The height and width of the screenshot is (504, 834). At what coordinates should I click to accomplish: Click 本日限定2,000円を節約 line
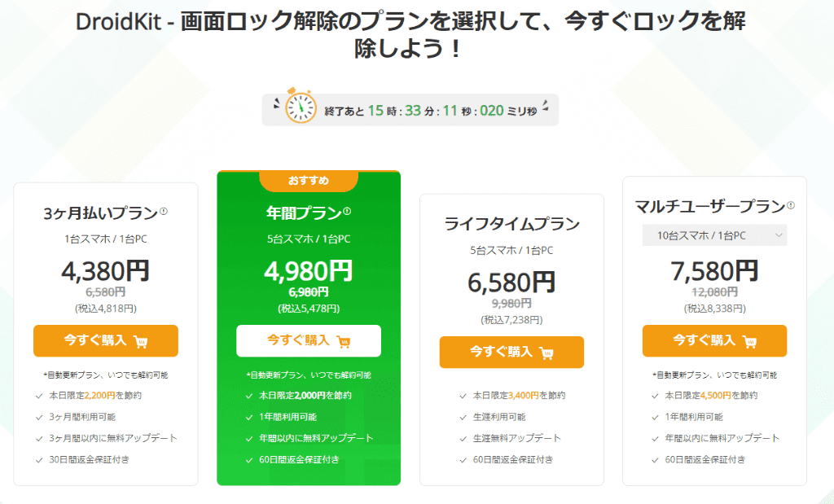[305, 396]
